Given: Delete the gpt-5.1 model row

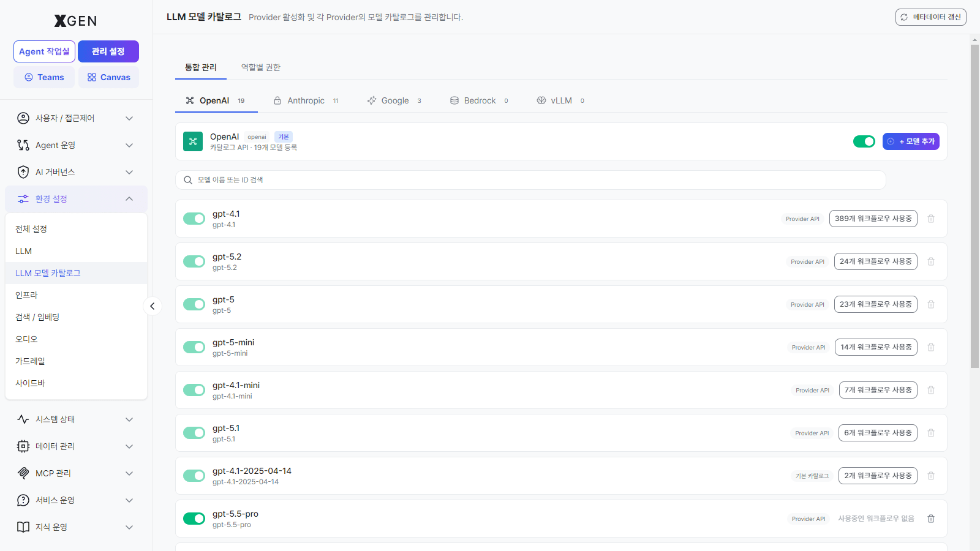Looking at the screenshot, I should (931, 433).
